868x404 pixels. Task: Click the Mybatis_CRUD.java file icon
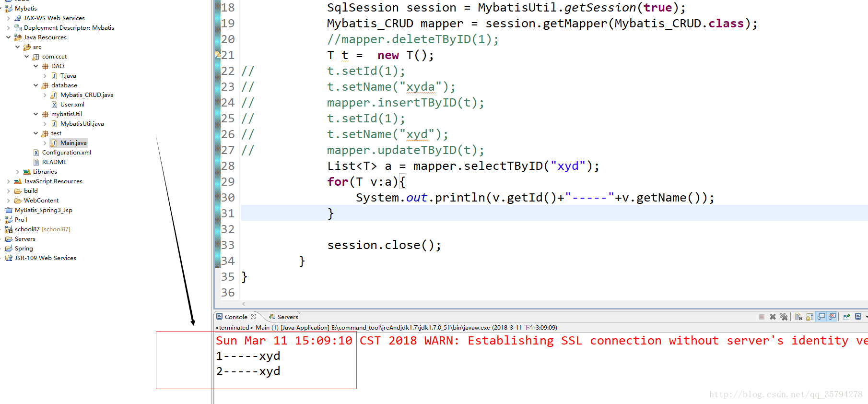point(54,95)
